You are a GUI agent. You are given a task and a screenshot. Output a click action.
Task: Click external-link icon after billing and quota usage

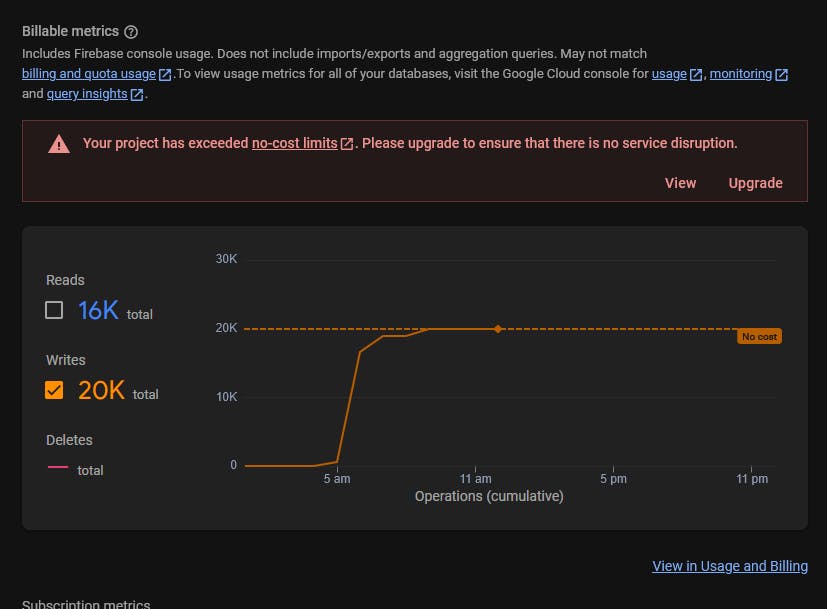165,74
